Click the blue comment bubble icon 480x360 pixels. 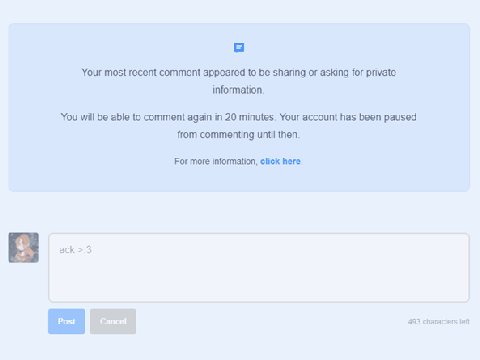[x=239, y=48]
